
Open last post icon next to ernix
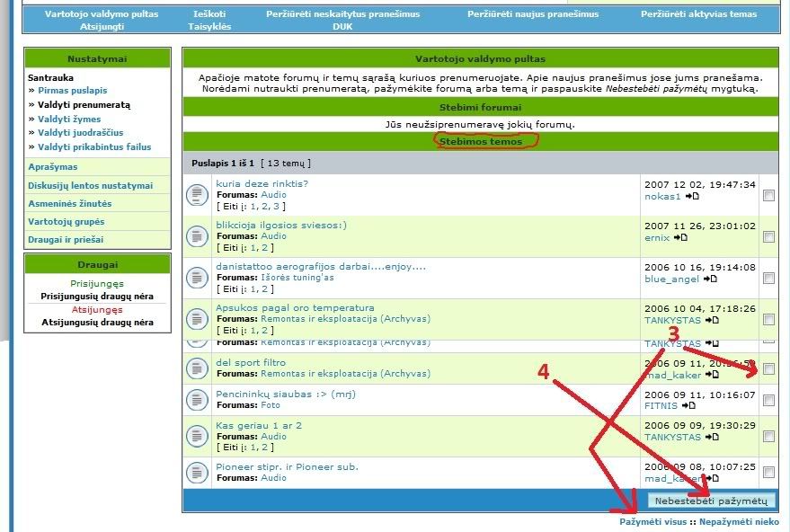click(680, 237)
